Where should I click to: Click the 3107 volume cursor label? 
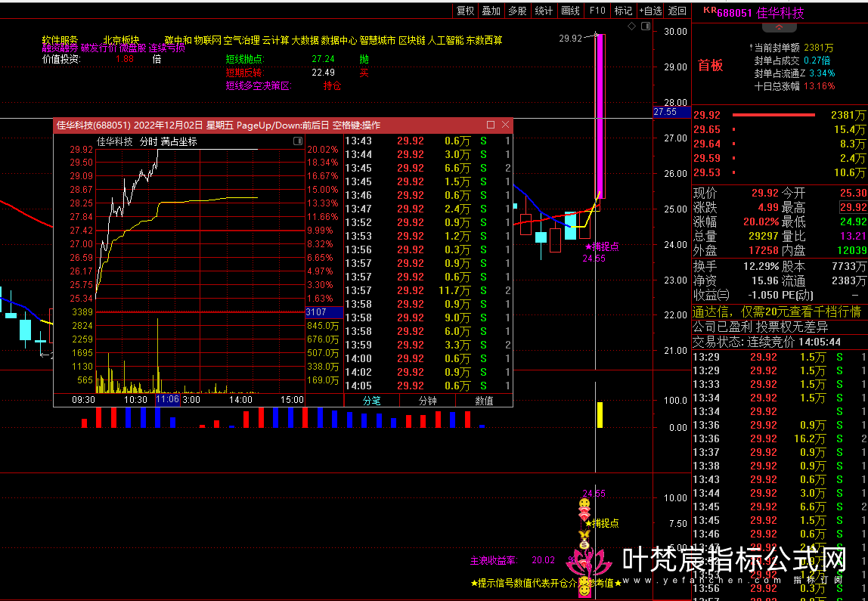(324, 312)
